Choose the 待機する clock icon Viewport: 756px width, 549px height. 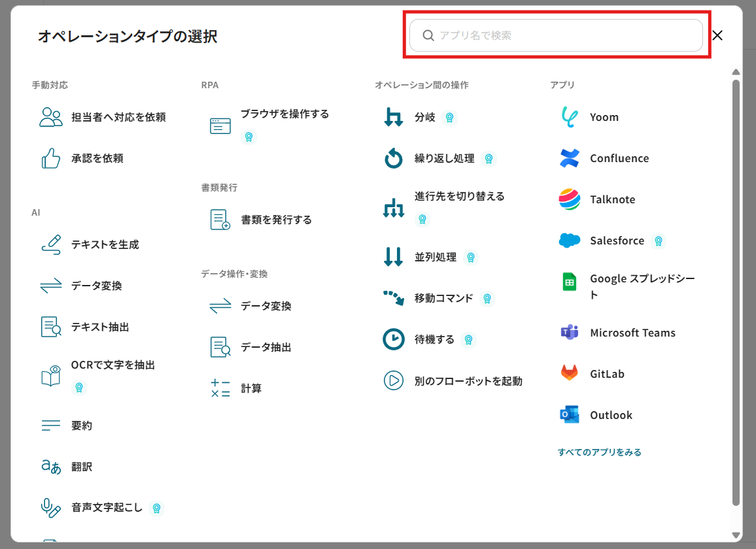coord(393,340)
